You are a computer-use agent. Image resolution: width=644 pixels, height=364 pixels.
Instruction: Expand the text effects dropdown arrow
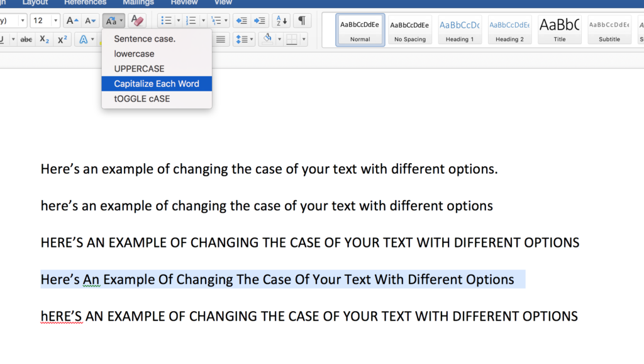coord(92,40)
